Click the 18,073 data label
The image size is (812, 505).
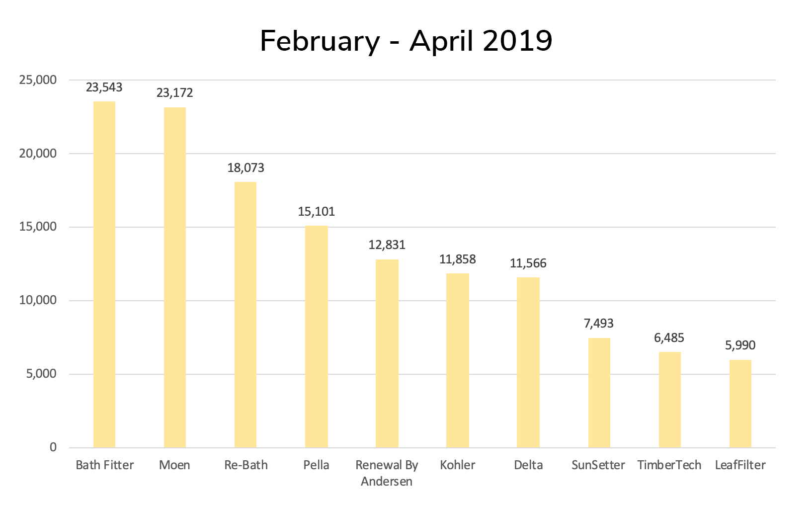[x=245, y=168]
